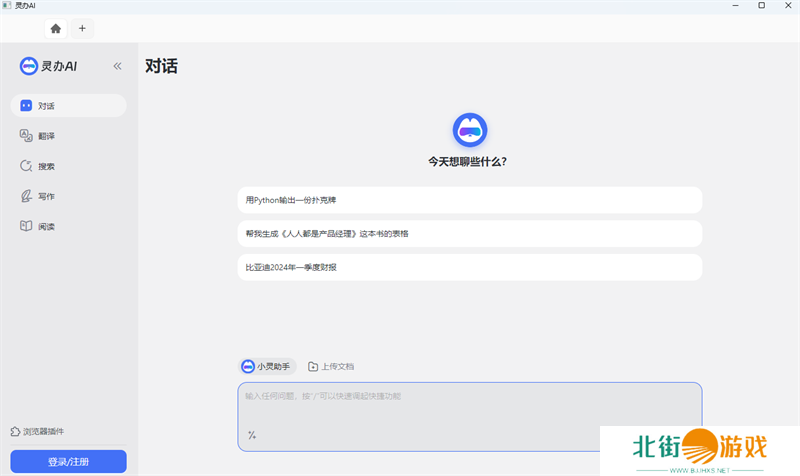Click the central robot avatar icon
This screenshot has width=800, height=476.
pyautogui.click(x=469, y=130)
